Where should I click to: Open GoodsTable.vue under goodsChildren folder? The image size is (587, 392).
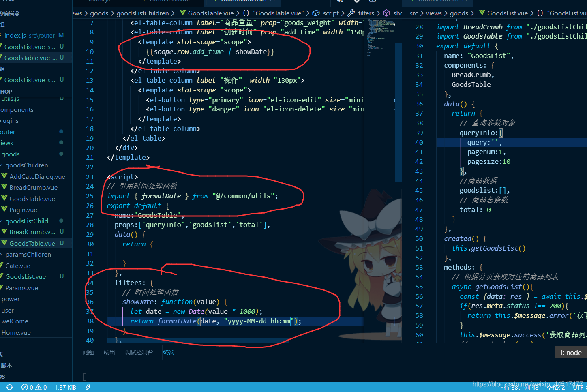tap(32, 199)
